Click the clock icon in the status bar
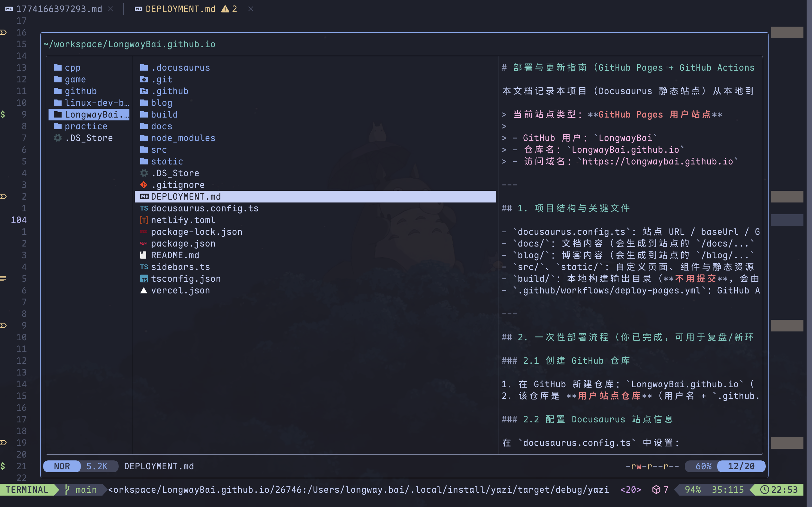The image size is (812, 507). 764,490
